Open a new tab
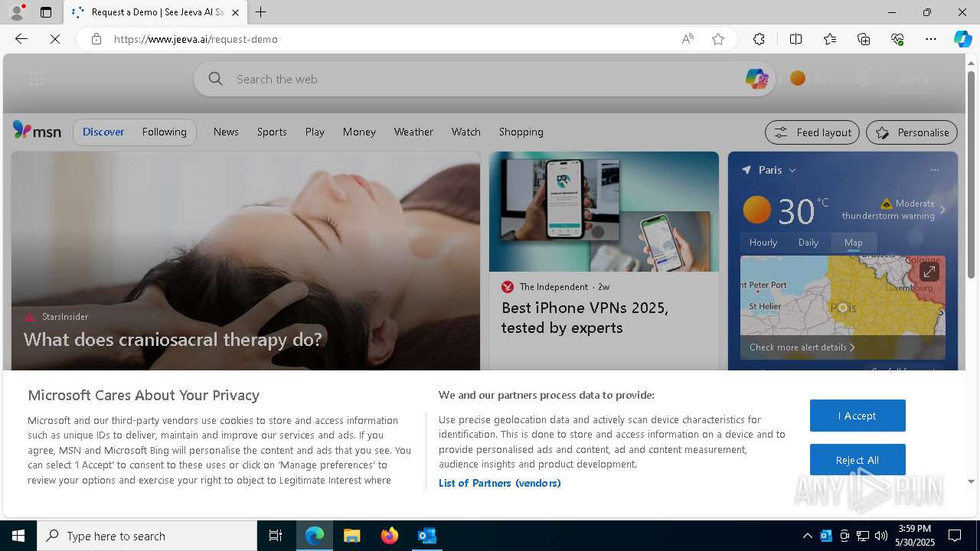The width and height of the screenshot is (980, 551). pyautogui.click(x=261, y=12)
